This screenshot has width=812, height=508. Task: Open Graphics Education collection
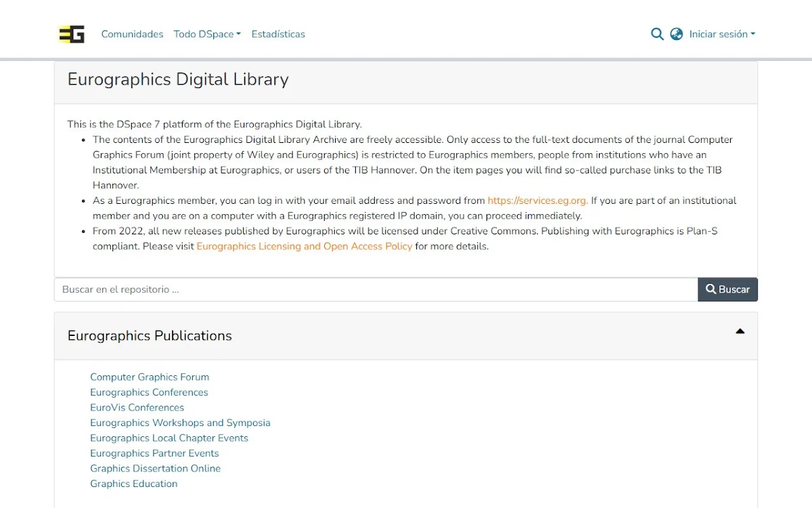click(x=133, y=484)
